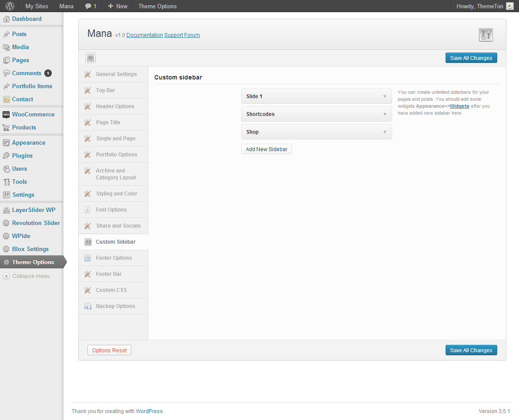
Task: Click the WordPress logo icon in admin bar
Action: coord(10,6)
